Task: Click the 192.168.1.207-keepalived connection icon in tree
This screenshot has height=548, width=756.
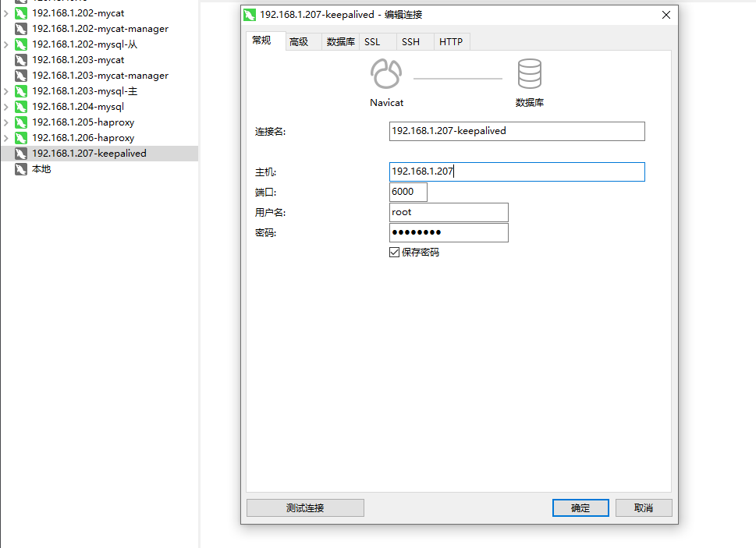Action: 21,154
